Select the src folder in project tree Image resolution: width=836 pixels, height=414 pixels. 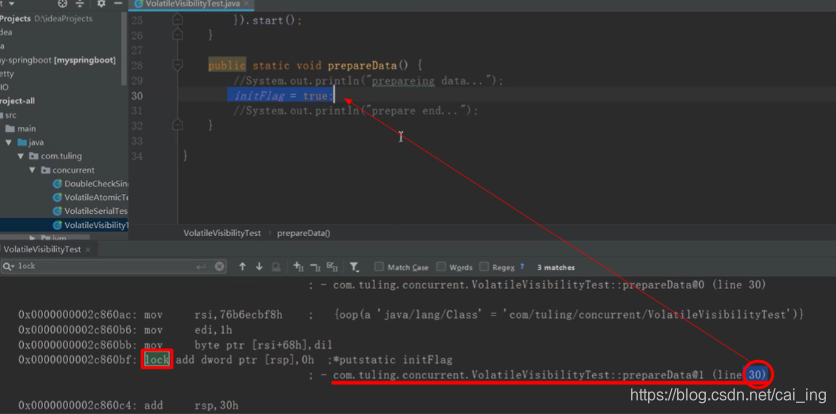point(8,115)
